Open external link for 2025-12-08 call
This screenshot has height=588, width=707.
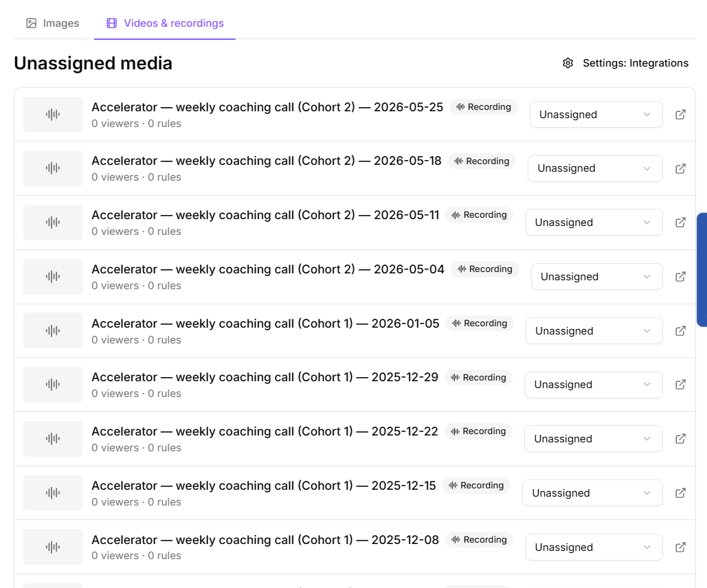coord(680,547)
